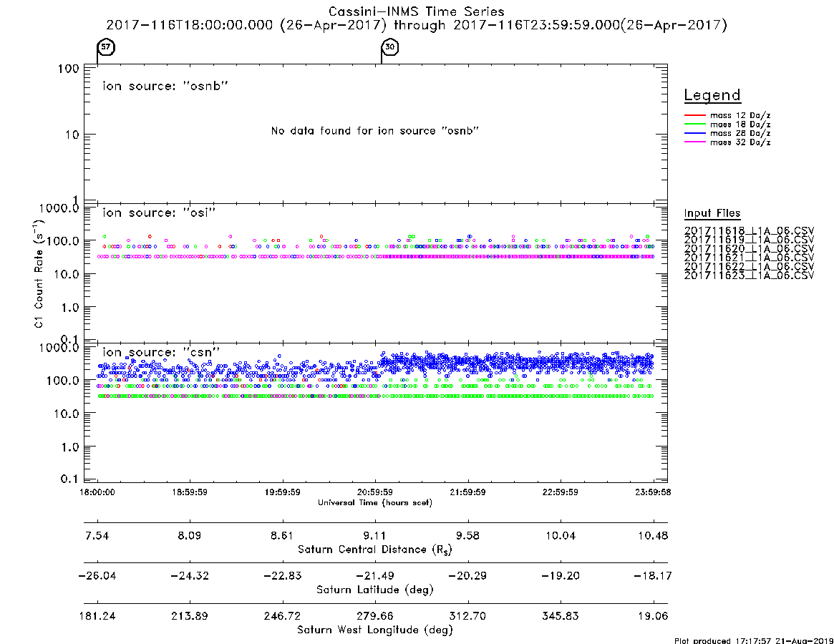Viewport: 834px width, 644px height.
Task: Click the Saturn West Longitude axis label
Action: point(375,630)
